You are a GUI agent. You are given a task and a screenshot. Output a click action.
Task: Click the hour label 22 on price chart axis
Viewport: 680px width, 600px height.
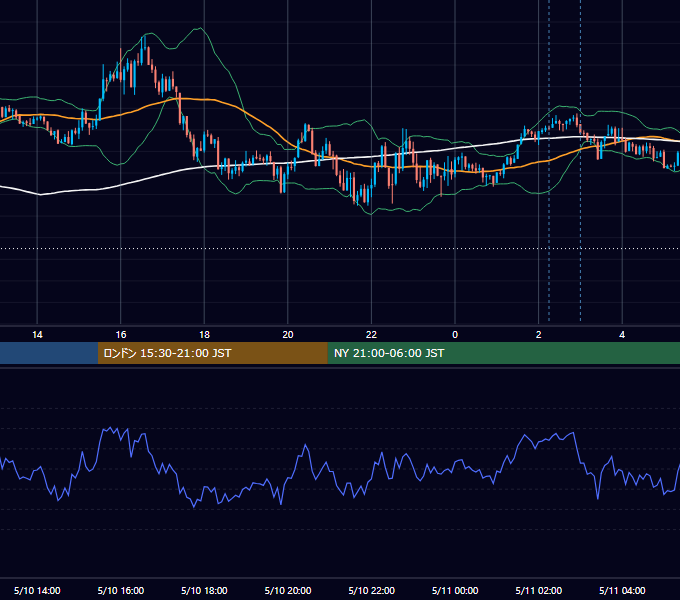click(371, 335)
